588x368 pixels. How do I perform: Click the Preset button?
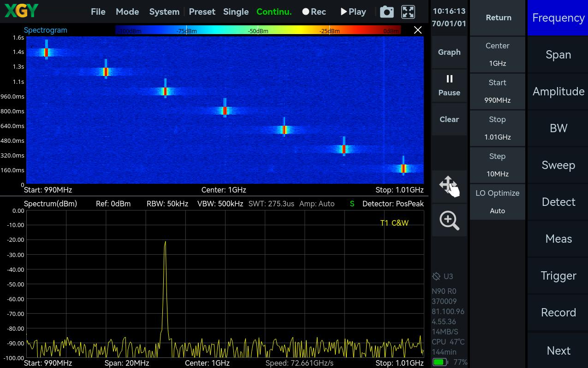click(202, 12)
